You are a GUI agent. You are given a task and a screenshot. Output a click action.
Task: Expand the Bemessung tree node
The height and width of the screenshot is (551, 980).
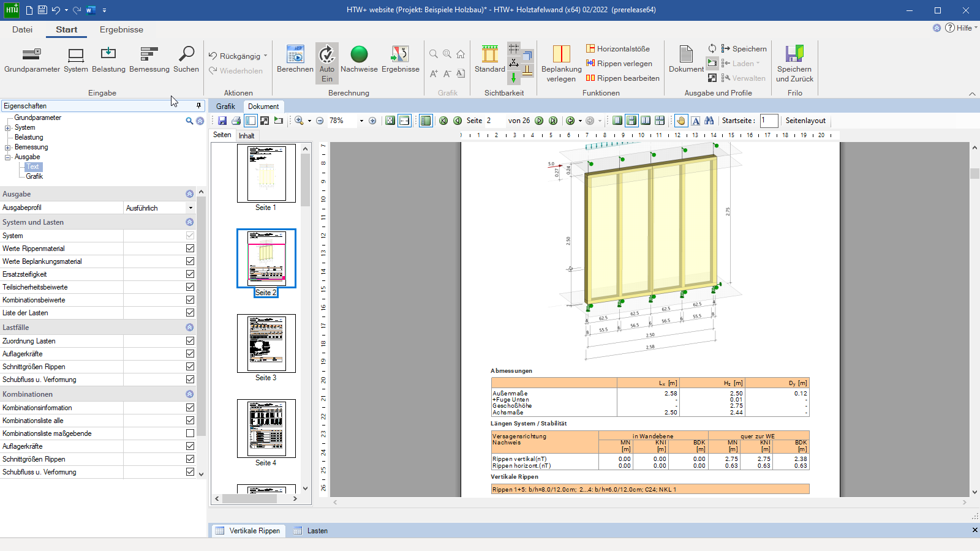click(x=8, y=148)
